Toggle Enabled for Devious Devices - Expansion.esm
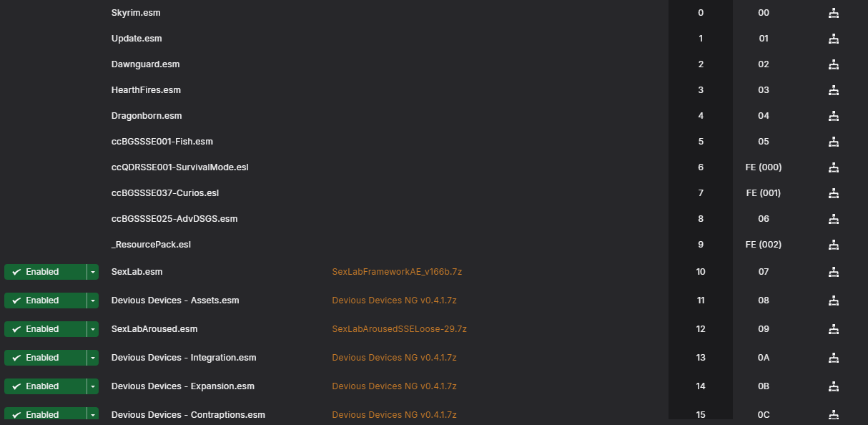The width and height of the screenshot is (868, 425). click(45, 386)
